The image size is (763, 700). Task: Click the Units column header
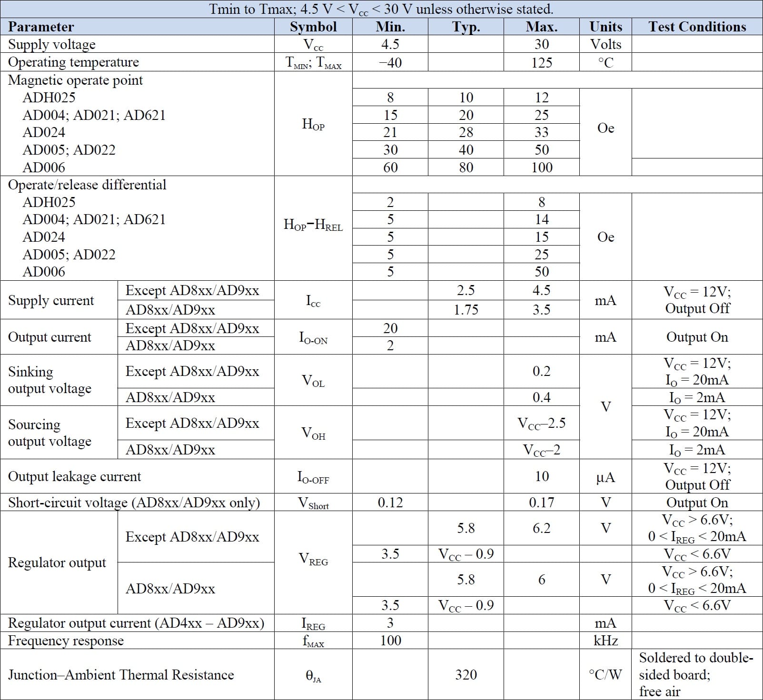pos(605,27)
